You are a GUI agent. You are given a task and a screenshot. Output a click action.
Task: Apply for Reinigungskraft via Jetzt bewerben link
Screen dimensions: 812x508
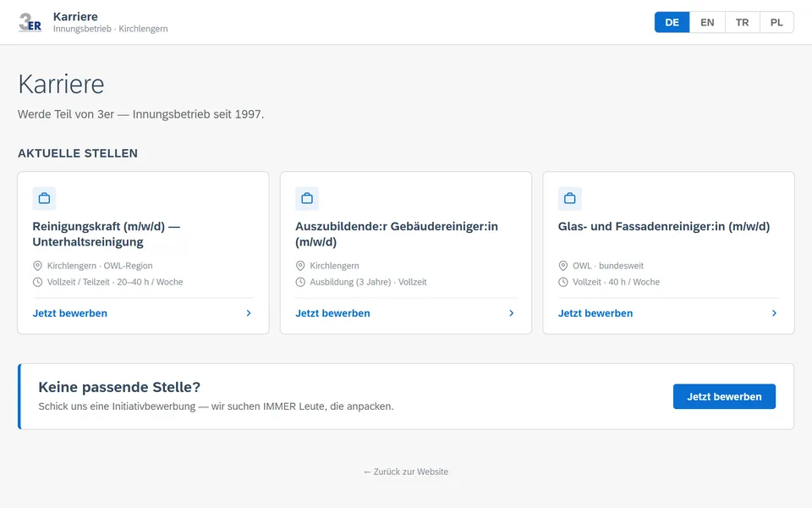[70, 313]
